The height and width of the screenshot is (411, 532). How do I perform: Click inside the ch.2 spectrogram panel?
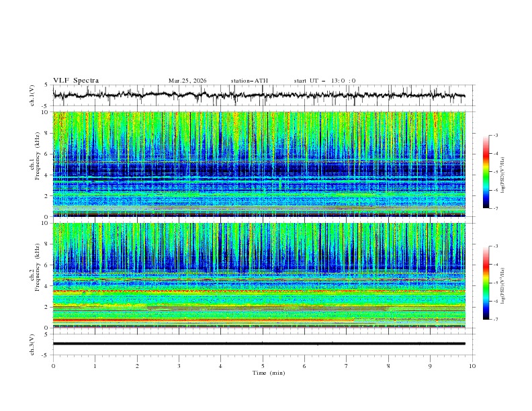point(259,275)
